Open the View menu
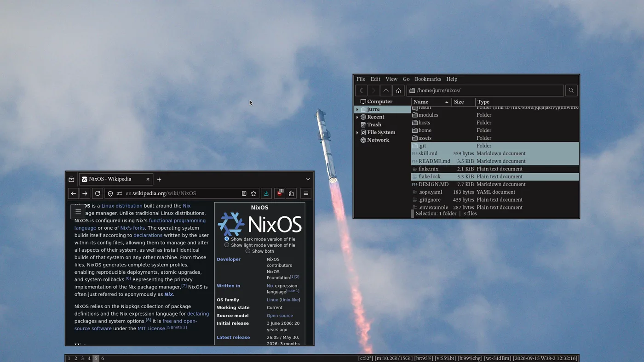644x362 pixels. [391, 79]
